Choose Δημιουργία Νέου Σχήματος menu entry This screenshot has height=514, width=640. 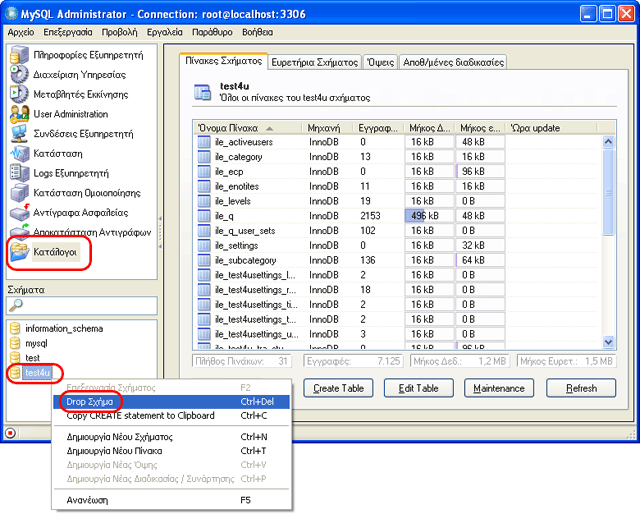coord(171,437)
